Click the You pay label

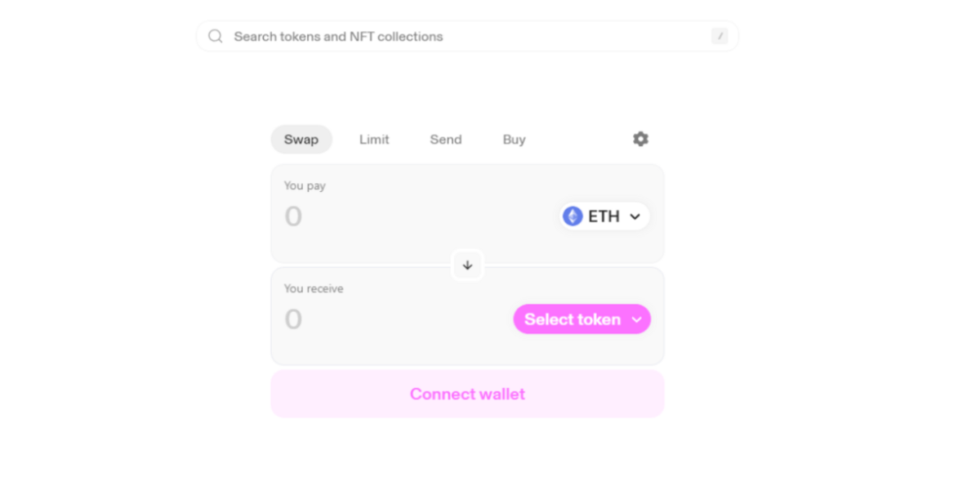click(x=305, y=186)
